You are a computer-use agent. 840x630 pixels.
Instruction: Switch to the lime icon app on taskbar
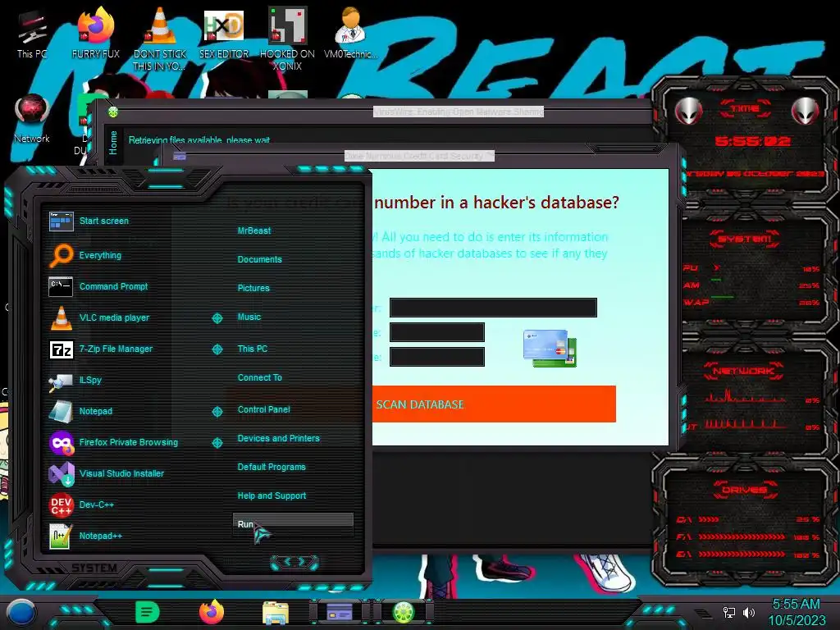click(404, 612)
